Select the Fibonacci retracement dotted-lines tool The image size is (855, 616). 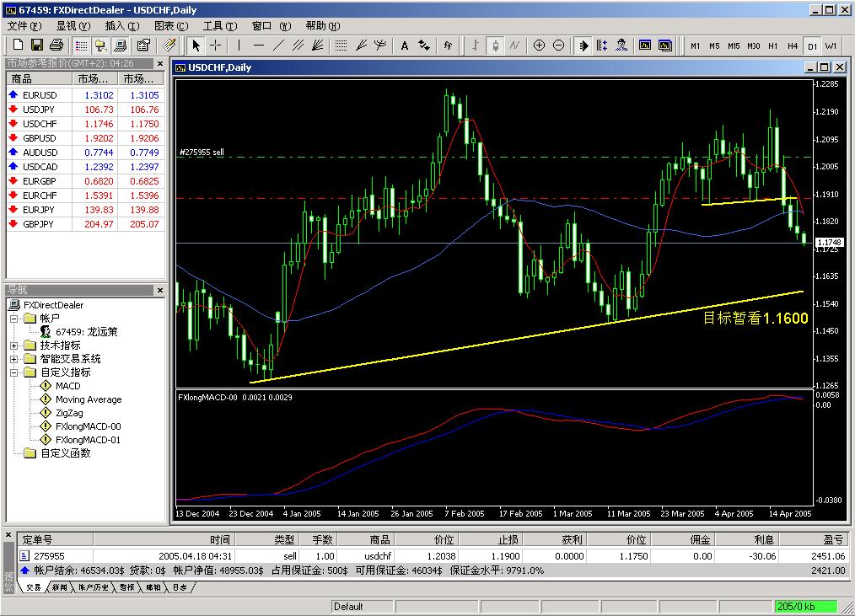point(341,46)
